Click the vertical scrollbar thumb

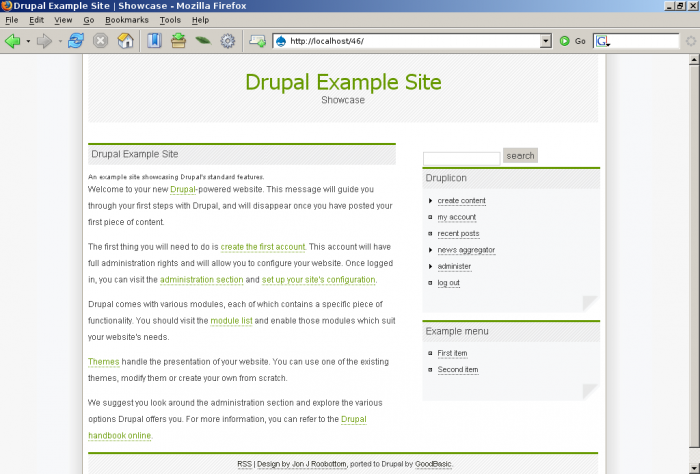pyautogui.click(x=694, y=256)
